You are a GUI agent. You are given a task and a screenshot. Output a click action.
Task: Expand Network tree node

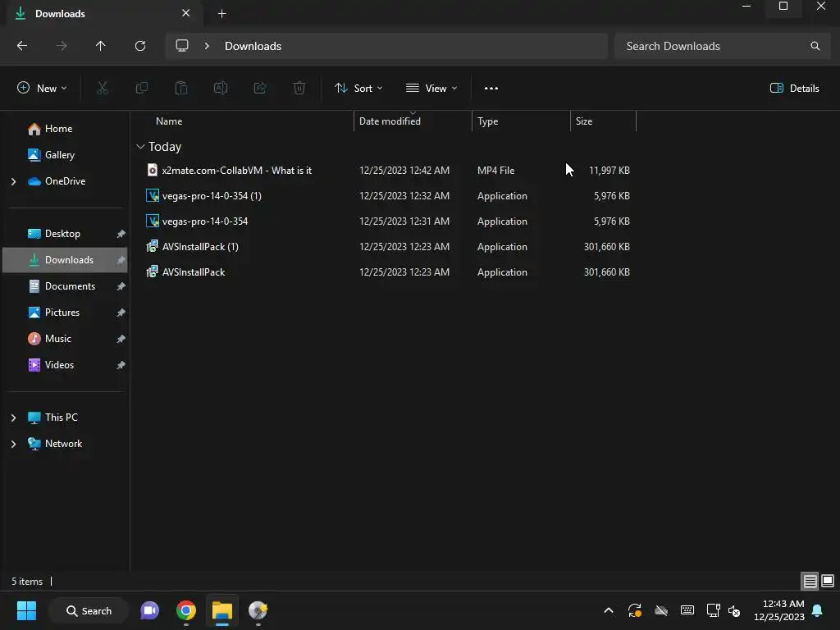click(x=13, y=444)
